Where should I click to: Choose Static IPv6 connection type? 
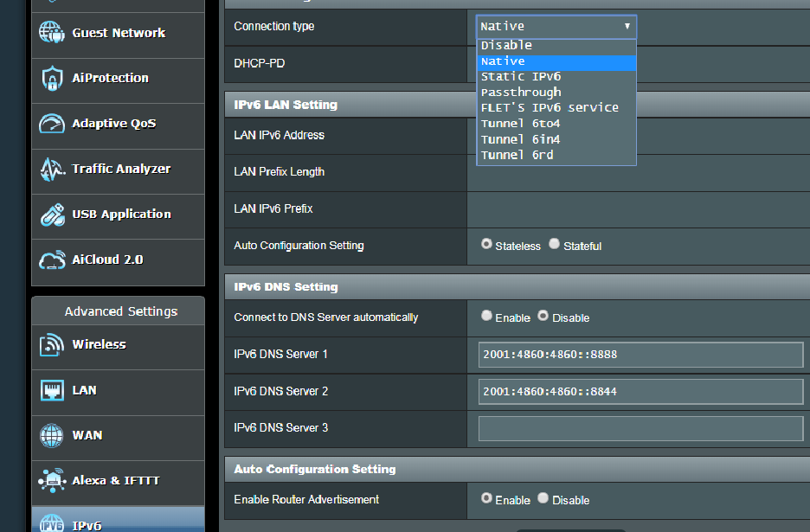coord(556,76)
